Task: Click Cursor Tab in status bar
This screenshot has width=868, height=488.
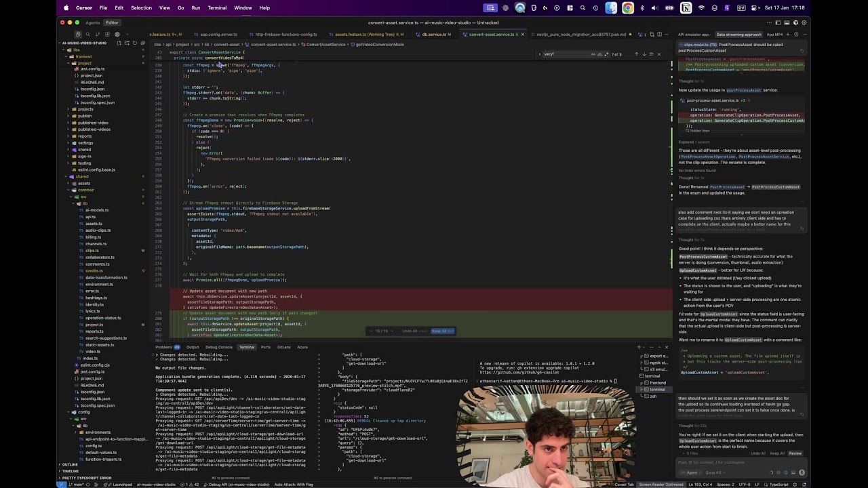Action: tap(624, 484)
